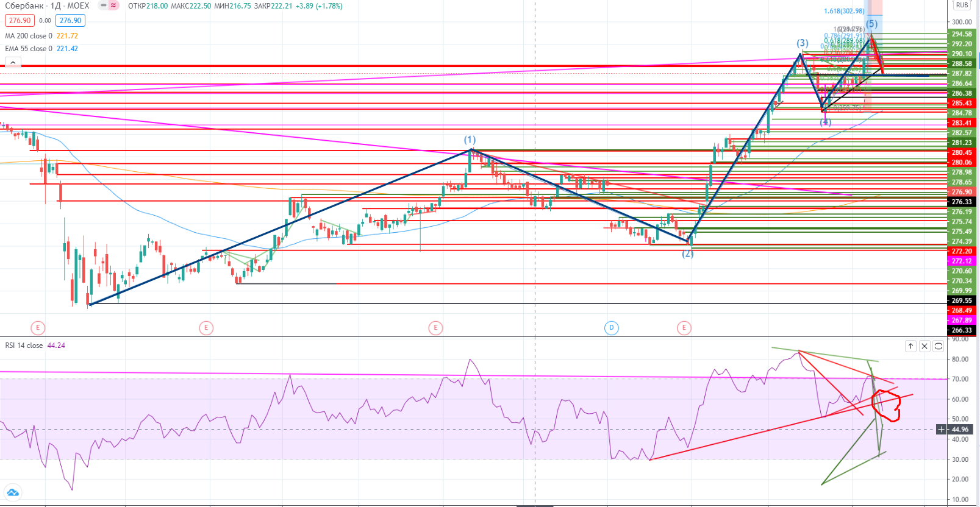Click the blue buy price 276.90 button
Viewport: 980px width, 507px height.
(70, 21)
